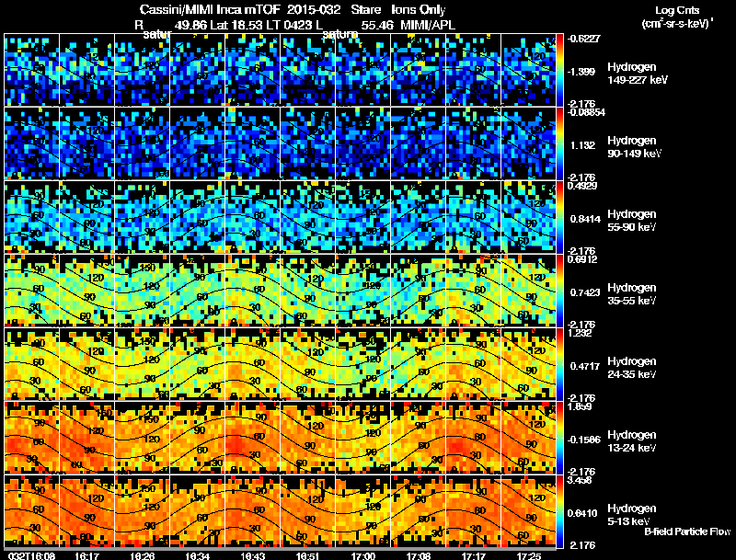This screenshot has height=560, width=736.
Task: Click the '1.859' colorbar value
Action: [x=580, y=406]
